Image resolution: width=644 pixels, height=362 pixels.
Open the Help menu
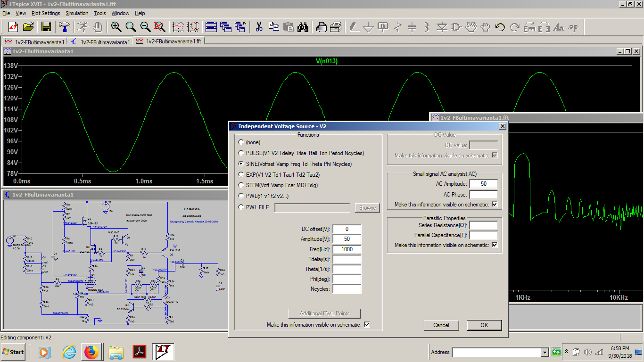click(x=140, y=13)
